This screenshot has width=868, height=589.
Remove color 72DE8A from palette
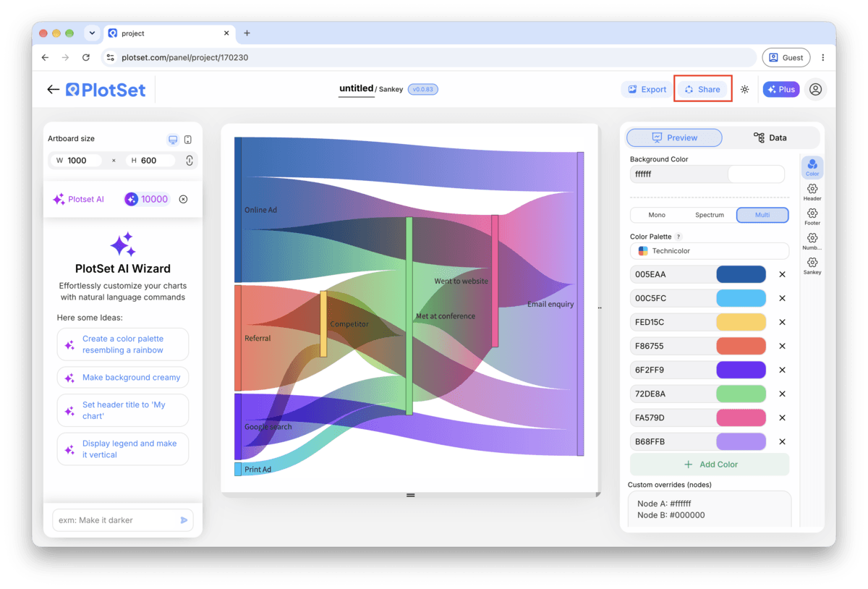[782, 394]
